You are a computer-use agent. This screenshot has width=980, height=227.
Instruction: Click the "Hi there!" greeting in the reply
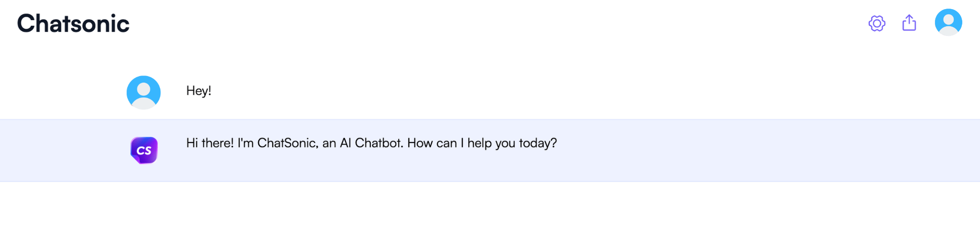click(210, 143)
